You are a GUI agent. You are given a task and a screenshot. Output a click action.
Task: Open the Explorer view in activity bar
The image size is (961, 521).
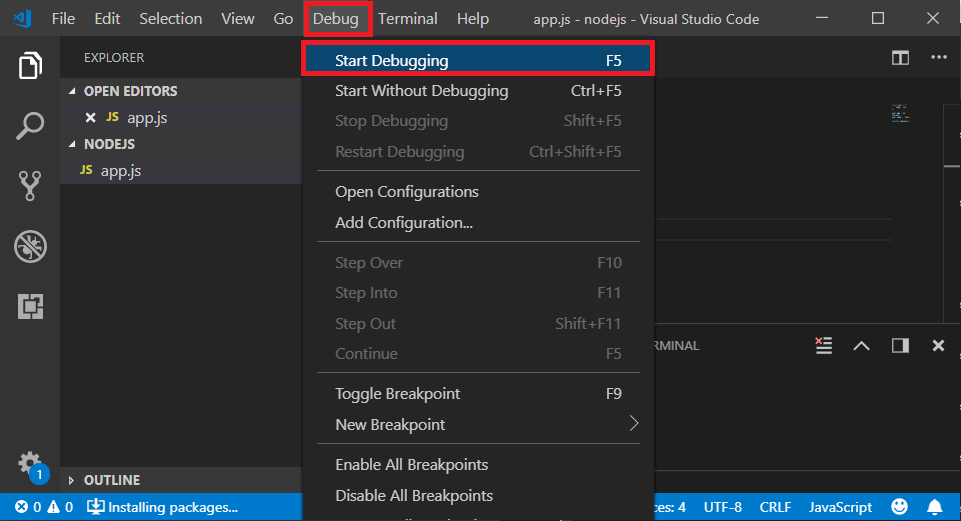click(30, 65)
